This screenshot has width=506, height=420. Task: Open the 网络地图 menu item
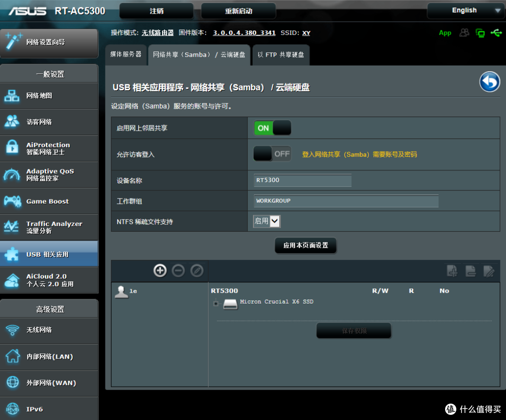click(x=49, y=96)
